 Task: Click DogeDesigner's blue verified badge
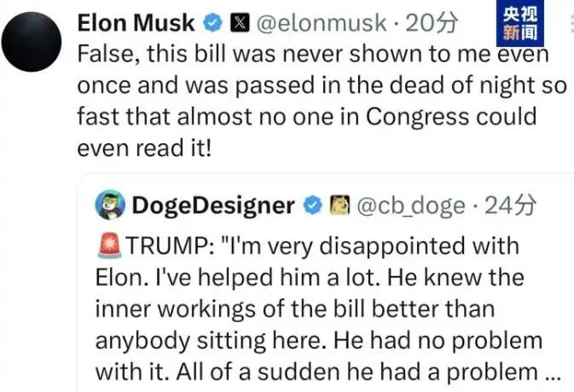point(312,205)
